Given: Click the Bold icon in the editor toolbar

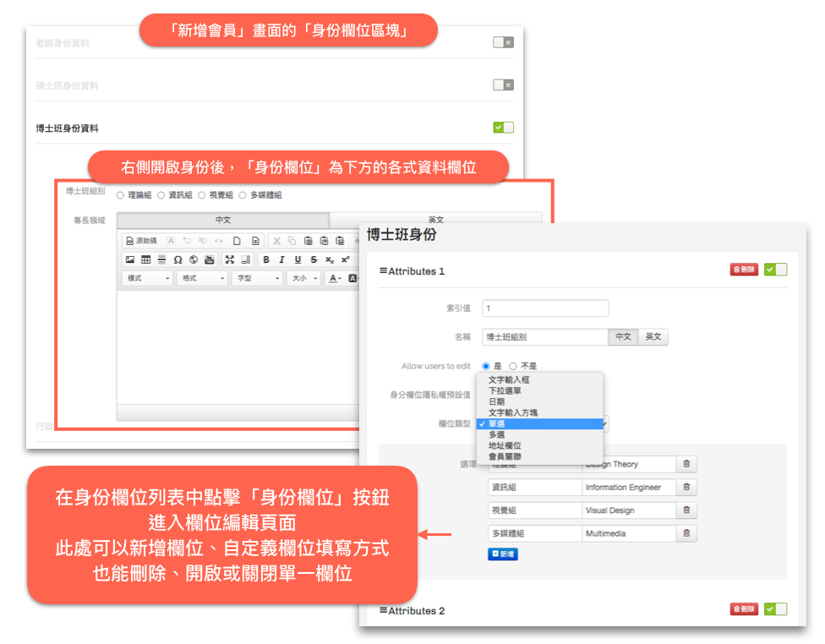Looking at the screenshot, I should pos(266,259).
